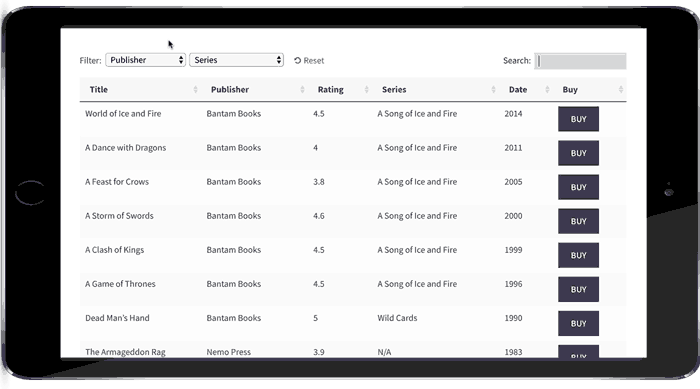Click the Filter label

point(90,60)
